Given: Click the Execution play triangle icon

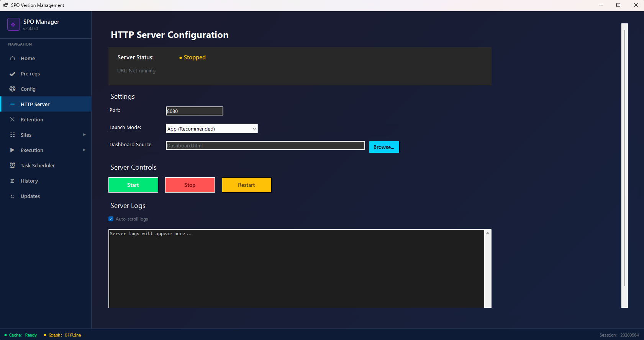Looking at the screenshot, I should (x=13, y=150).
